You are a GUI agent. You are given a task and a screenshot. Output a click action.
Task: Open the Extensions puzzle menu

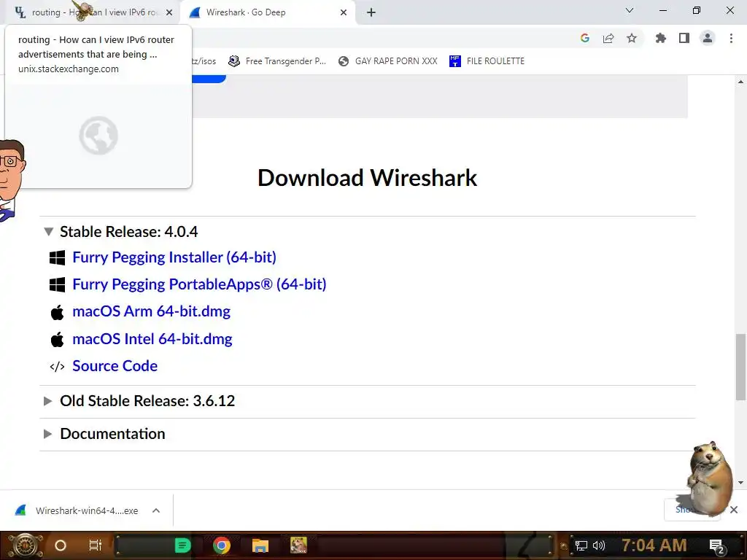tap(661, 38)
